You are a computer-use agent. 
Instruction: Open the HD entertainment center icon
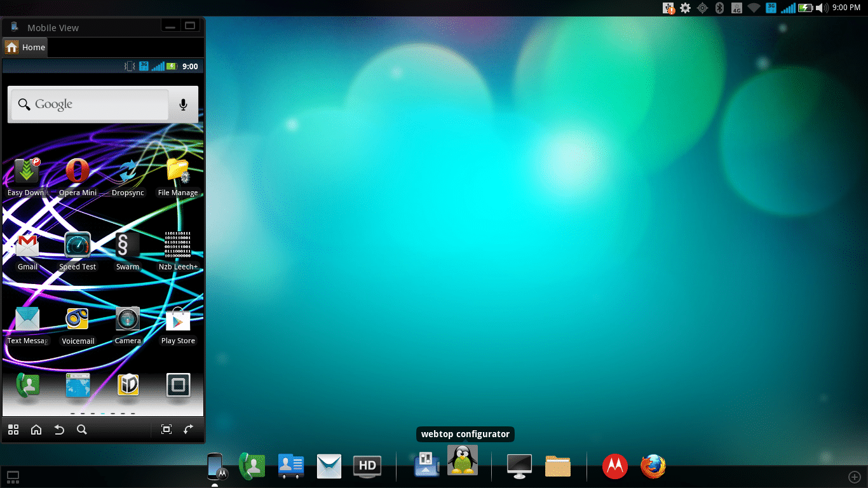367,466
